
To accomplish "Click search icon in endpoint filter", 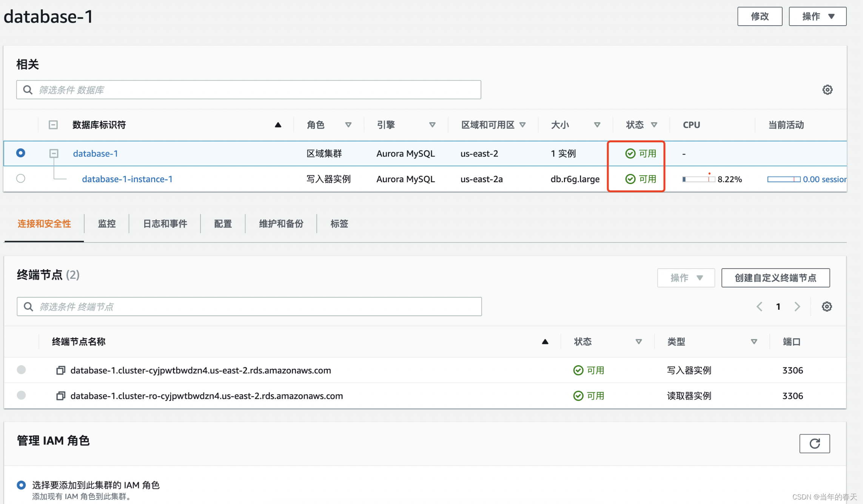I will click(x=28, y=306).
